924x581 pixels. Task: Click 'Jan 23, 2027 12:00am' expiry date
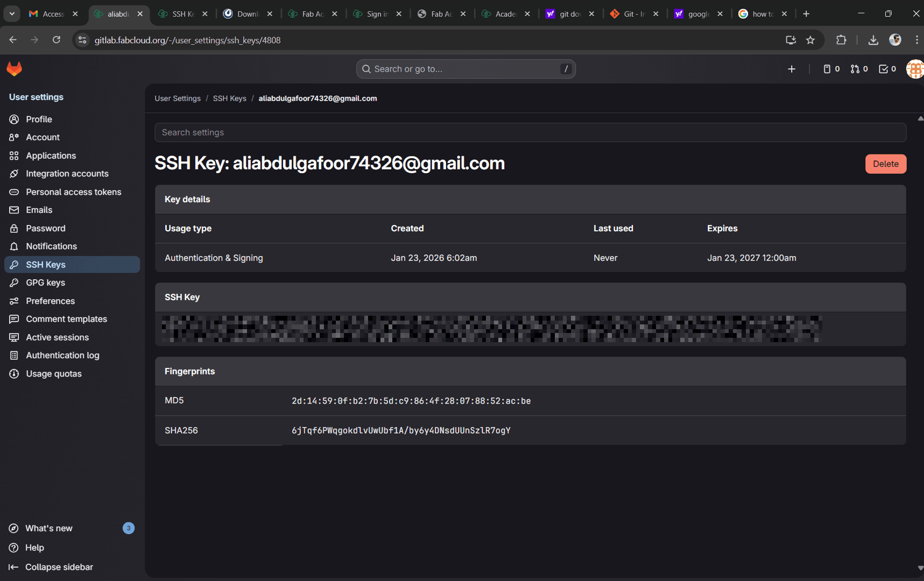[x=751, y=258]
